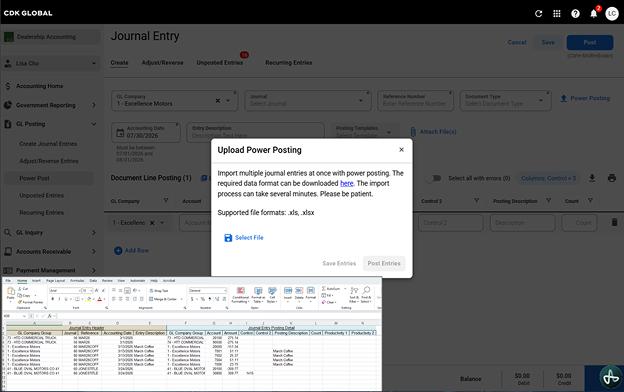
Task: Click Format Painter in Excel
Action: tap(31, 302)
